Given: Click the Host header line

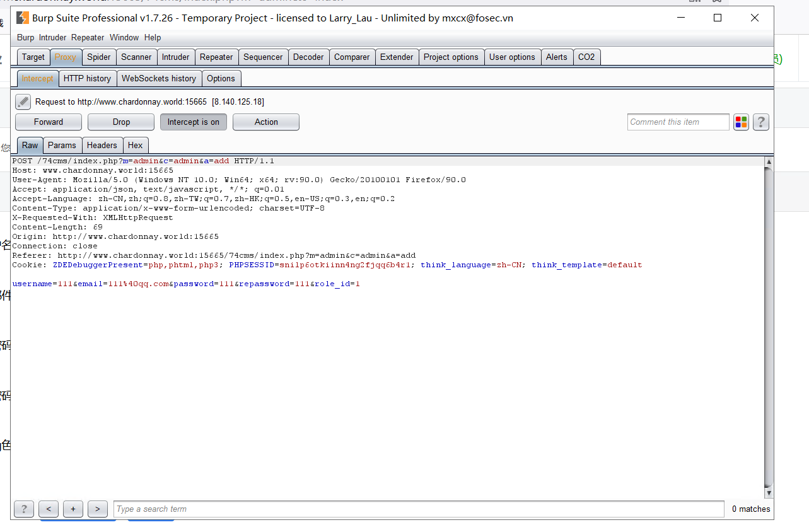Looking at the screenshot, I should 93,170.
